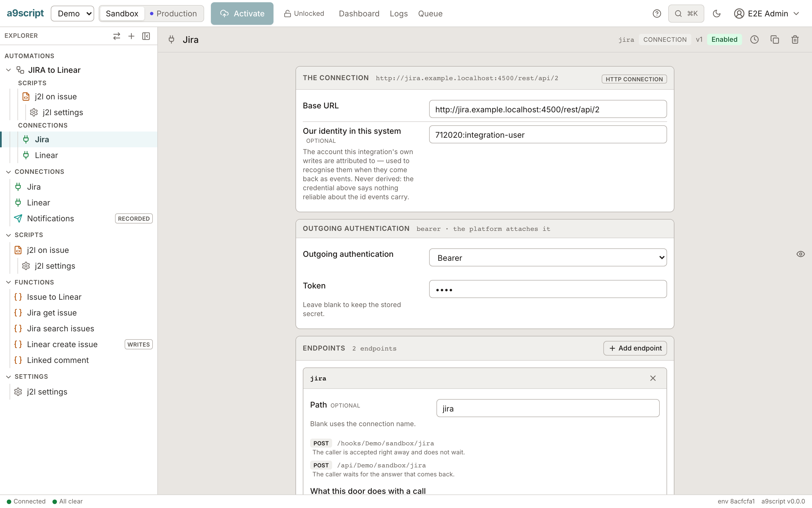Remove the jira endpoint with X

(653, 378)
